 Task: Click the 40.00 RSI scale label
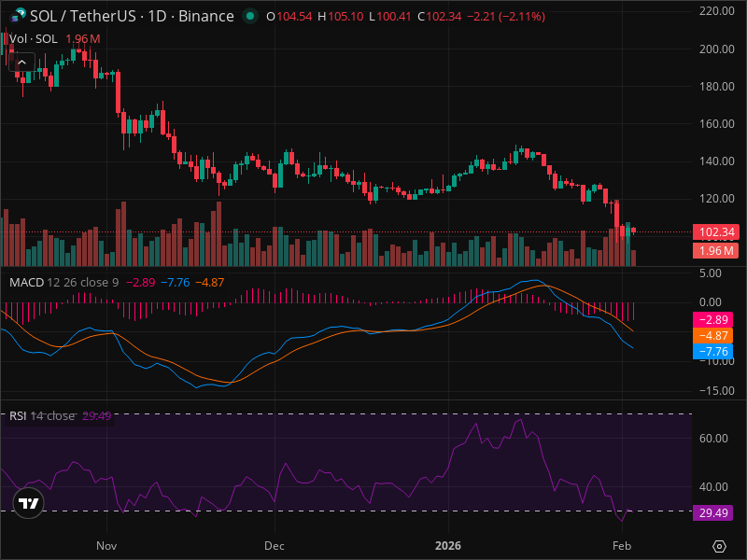(x=713, y=487)
